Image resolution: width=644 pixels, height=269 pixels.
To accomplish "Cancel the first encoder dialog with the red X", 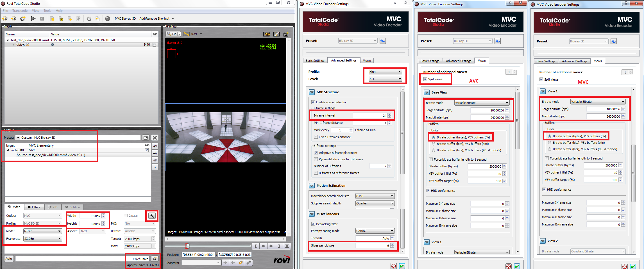I will click(x=394, y=266).
